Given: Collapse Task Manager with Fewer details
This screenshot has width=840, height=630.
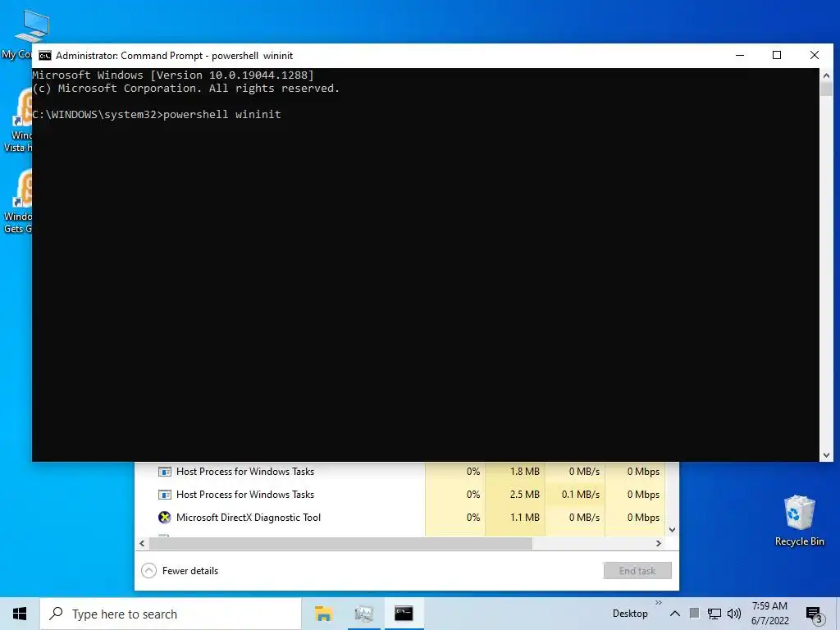Looking at the screenshot, I should pos(180,571).
